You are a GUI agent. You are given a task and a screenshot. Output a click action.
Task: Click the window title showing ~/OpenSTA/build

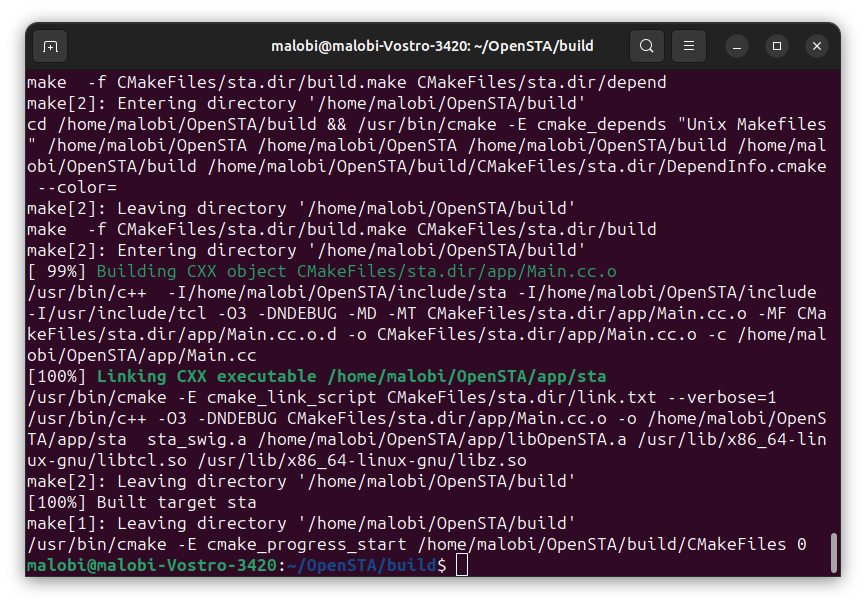pos(432,45)
